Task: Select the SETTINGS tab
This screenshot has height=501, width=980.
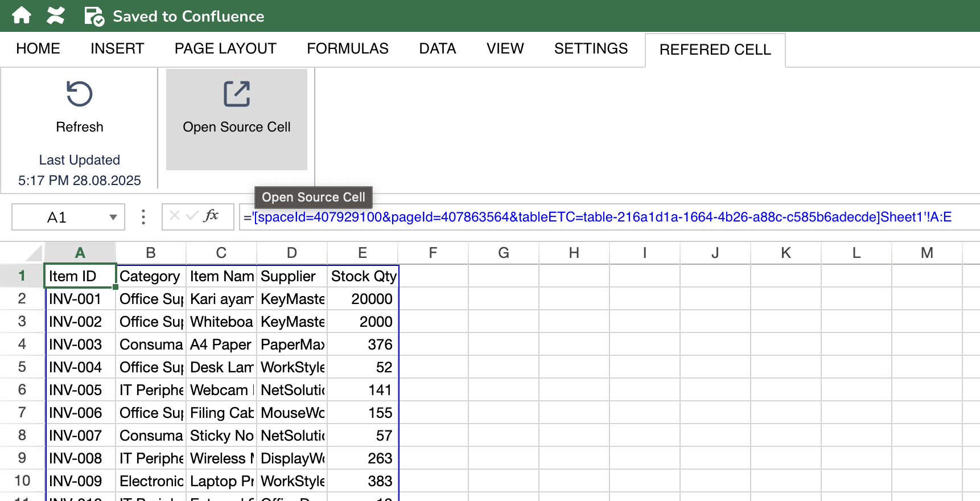Action: (x=591, y=49)
